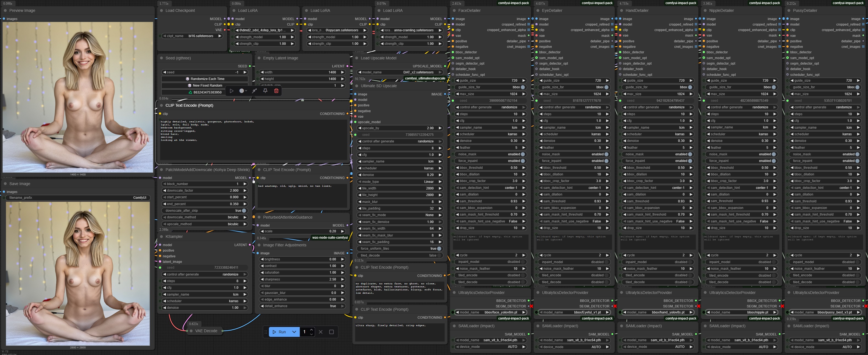Collapse the Save Image node via title dot

[x=5, y=184]
